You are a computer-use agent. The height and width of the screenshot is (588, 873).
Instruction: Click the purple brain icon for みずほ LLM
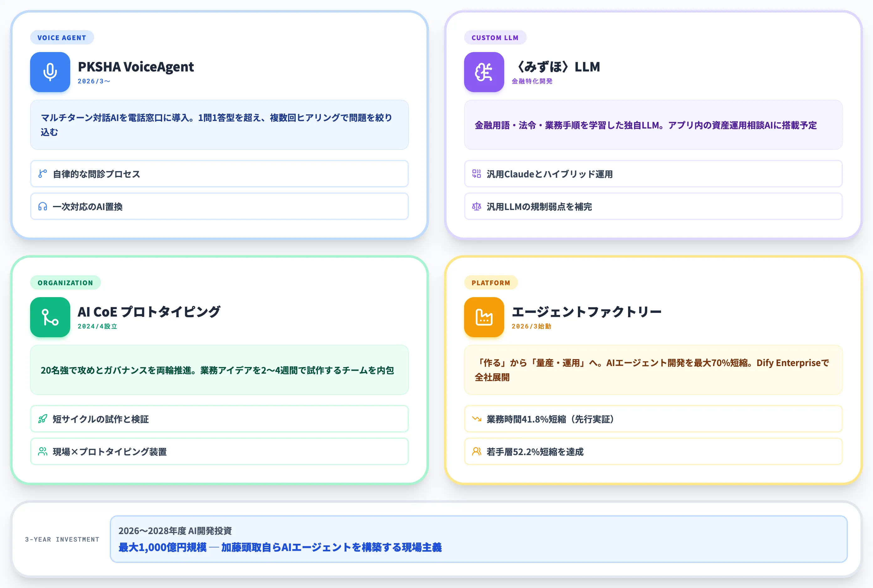[x=484, y=72]
